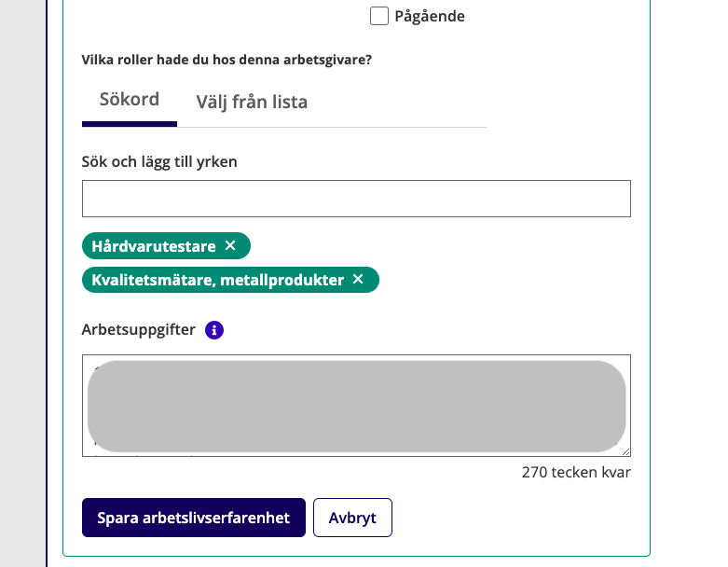Click the Pågående checkbox label text
The height and width of the screenshot is (567, 728).
[x=429, y=16]
